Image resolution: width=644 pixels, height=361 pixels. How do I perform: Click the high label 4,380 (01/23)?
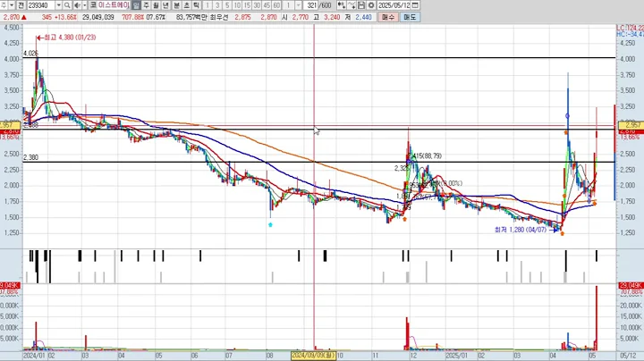click(70, 38)
